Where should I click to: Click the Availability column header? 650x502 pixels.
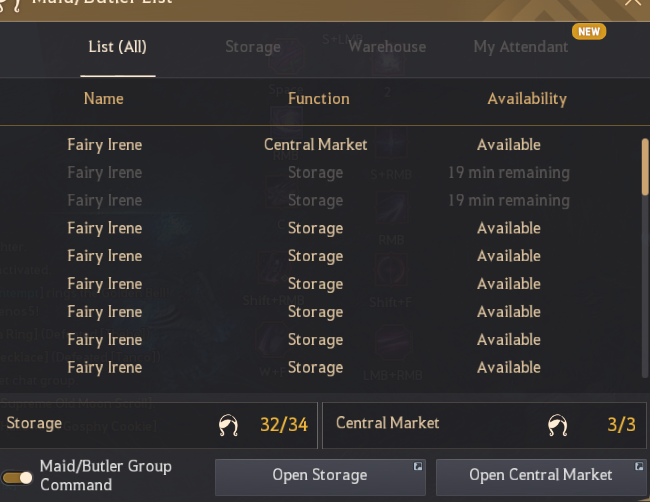point(527,99)
